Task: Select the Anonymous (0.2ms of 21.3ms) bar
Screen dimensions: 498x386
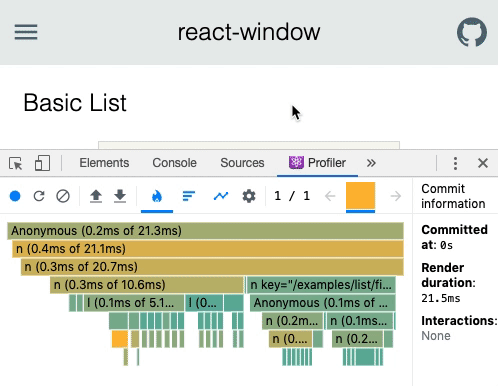Action: click(x=205, y=231)
